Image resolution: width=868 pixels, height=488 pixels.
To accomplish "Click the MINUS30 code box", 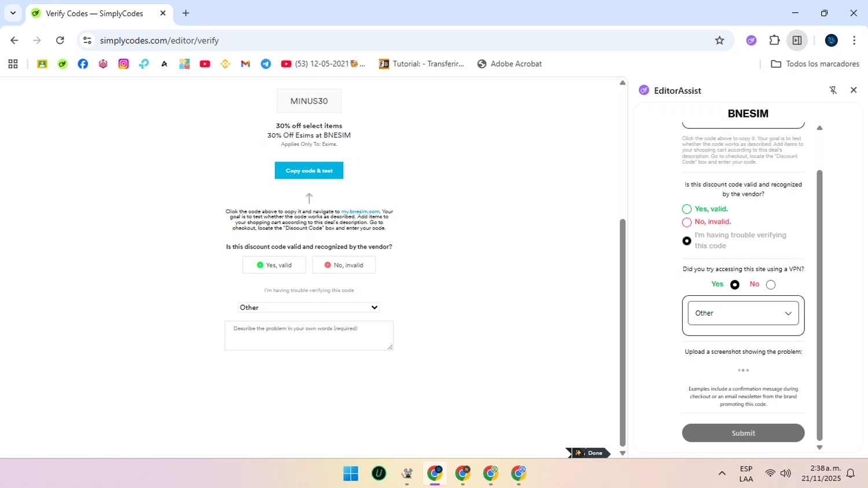I will (309, 101).
